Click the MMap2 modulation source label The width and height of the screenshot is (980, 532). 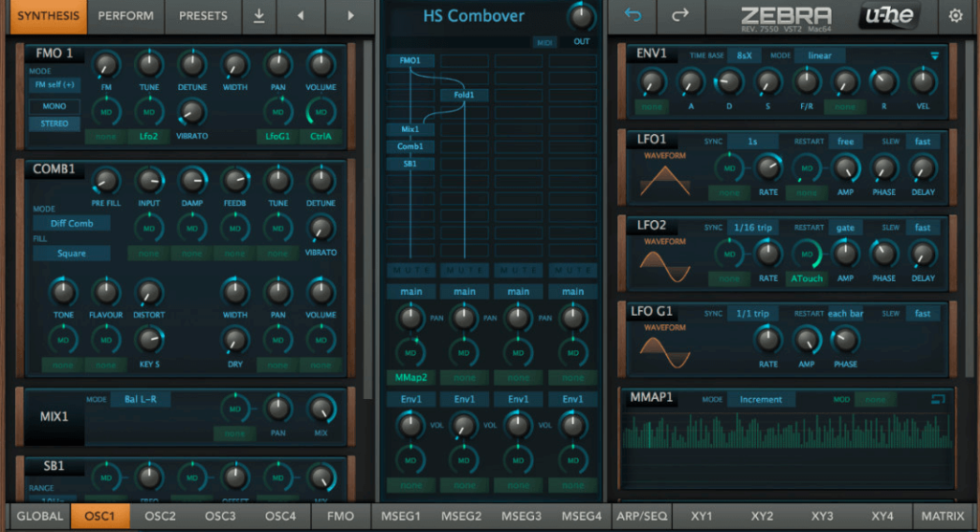coord(410,378)
